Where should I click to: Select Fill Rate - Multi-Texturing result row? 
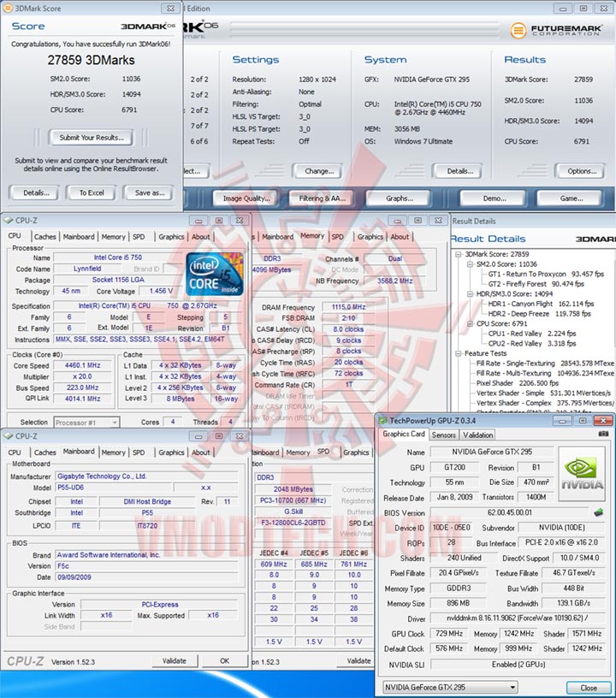(545, 373)
